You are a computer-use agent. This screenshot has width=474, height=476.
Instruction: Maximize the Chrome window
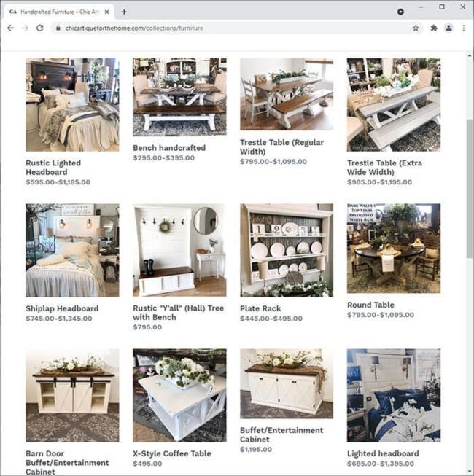point(442,7)
